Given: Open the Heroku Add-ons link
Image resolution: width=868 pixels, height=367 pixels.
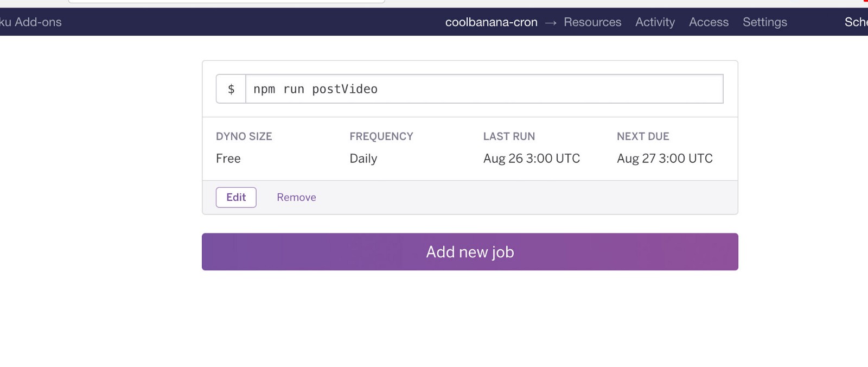Looking at the screenshot, I should (x=31, y=22).
